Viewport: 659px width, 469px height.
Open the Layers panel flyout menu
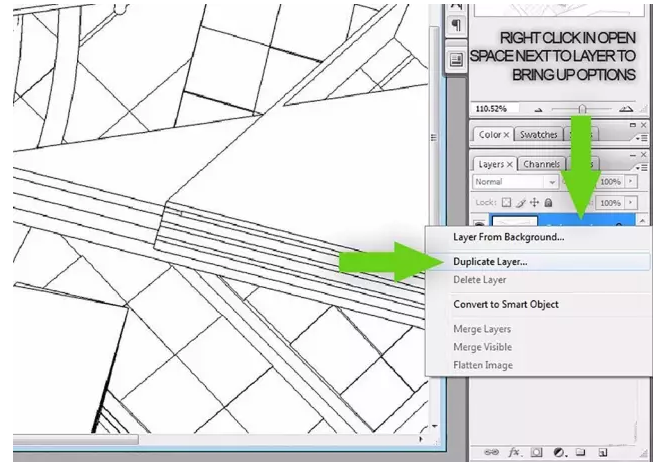(641, 167)
